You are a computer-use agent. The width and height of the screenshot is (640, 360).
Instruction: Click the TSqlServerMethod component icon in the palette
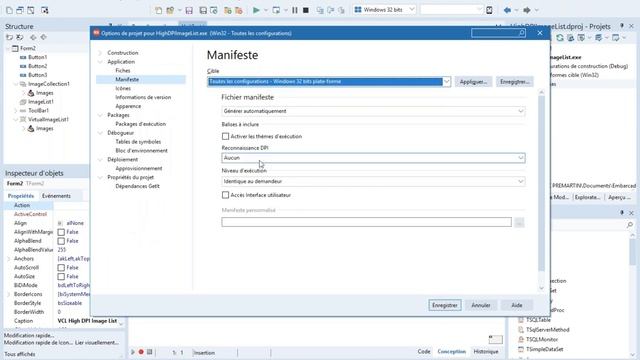[x=521, y=329]
